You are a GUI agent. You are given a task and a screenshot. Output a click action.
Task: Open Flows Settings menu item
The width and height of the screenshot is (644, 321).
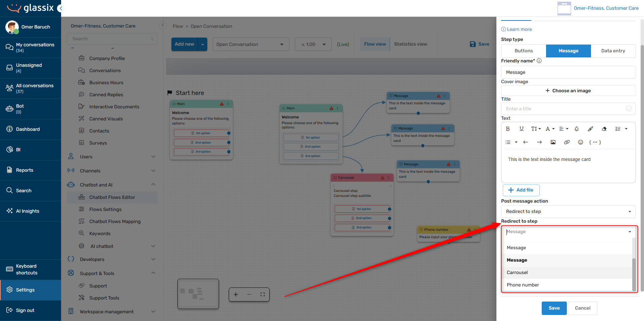coord(112,209)
